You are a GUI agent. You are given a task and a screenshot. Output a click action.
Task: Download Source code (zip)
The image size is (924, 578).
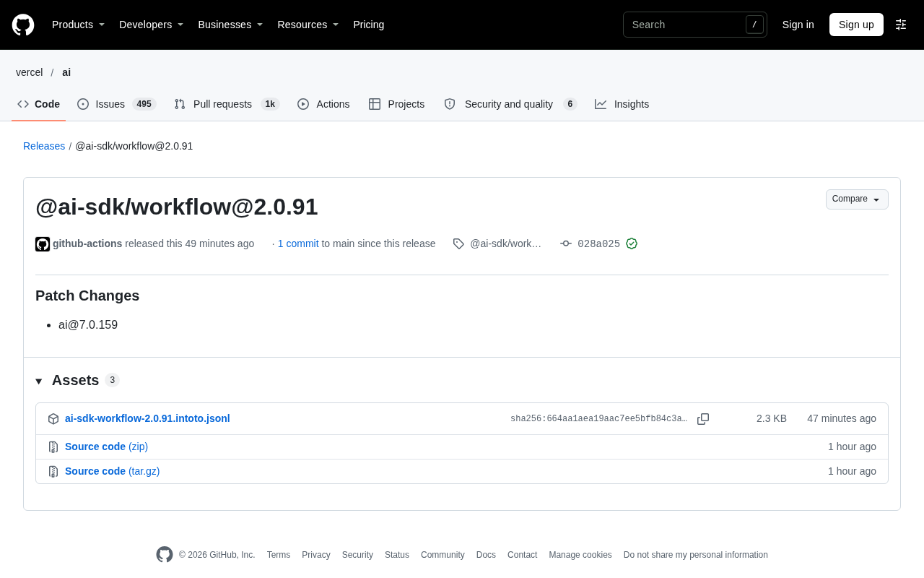pyautogui.click(x=106, y=447)
